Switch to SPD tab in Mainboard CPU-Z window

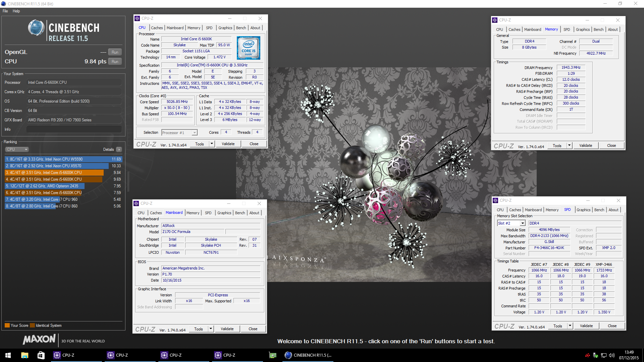coord(208,213)
